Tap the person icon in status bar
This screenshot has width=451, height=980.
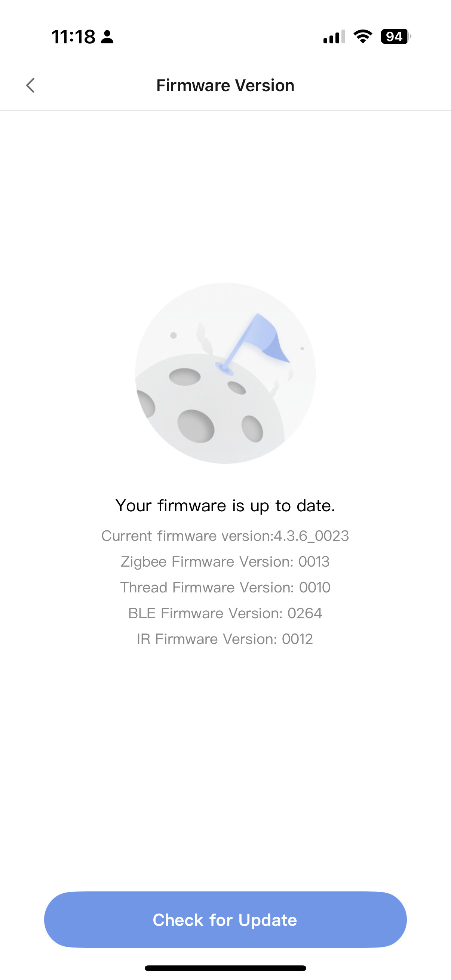tap(107, 37)
